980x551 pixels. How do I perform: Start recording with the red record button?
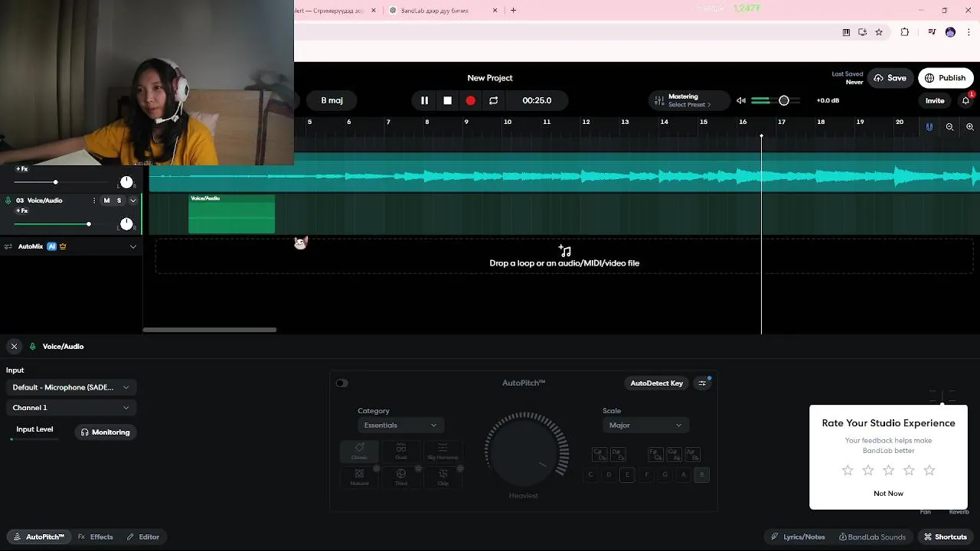coord(470,100)
